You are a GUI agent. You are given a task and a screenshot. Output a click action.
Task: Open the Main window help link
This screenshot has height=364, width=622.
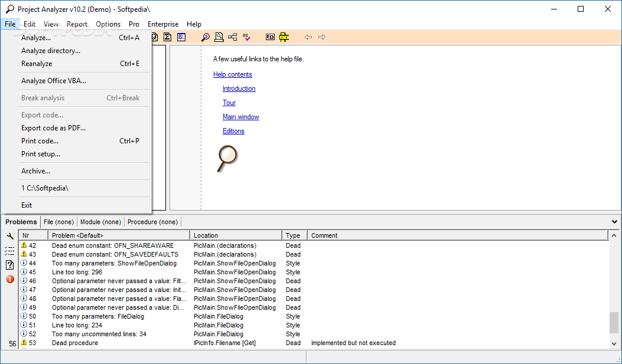[x=241, y=117]
